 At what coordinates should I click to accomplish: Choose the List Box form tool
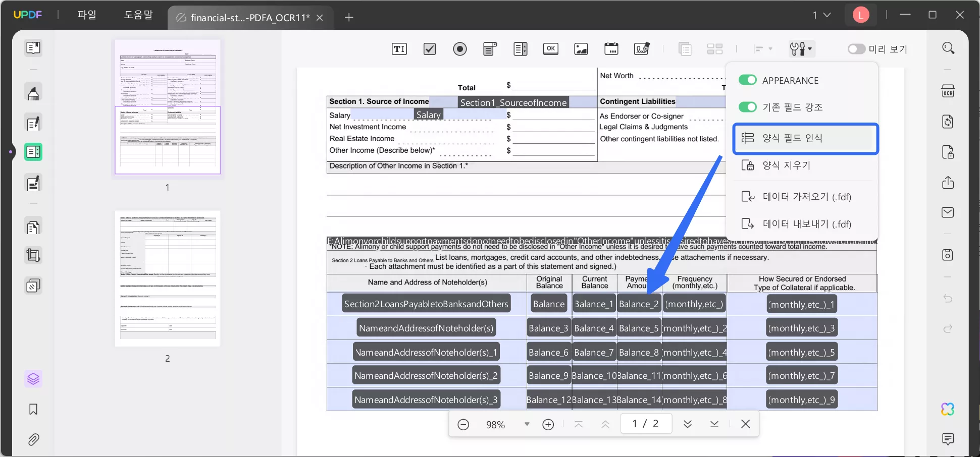[521, 49]
